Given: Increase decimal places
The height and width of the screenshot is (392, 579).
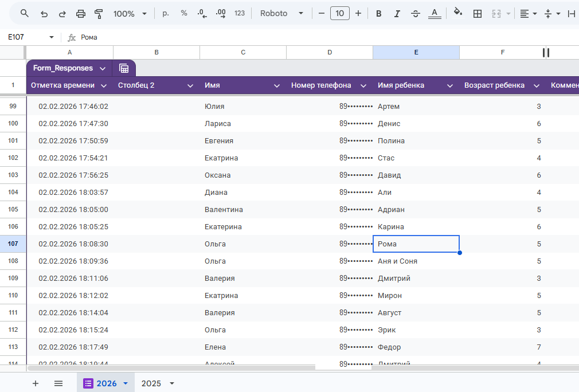Looking at the screenshot, I should [221, 14].
